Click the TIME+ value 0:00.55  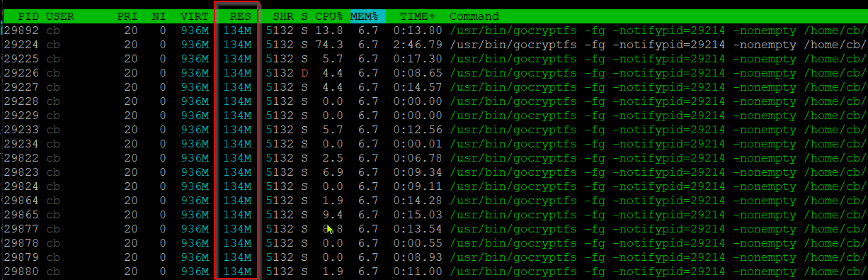[x=418, y=243]
